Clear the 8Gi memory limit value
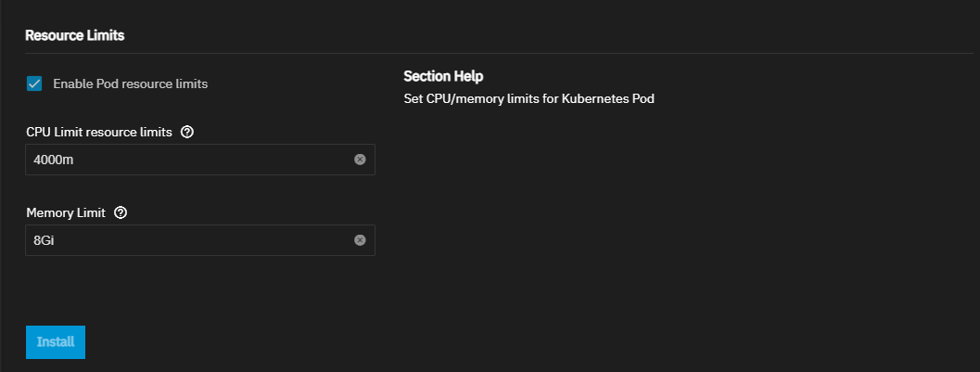 click(x=360, y=240)
